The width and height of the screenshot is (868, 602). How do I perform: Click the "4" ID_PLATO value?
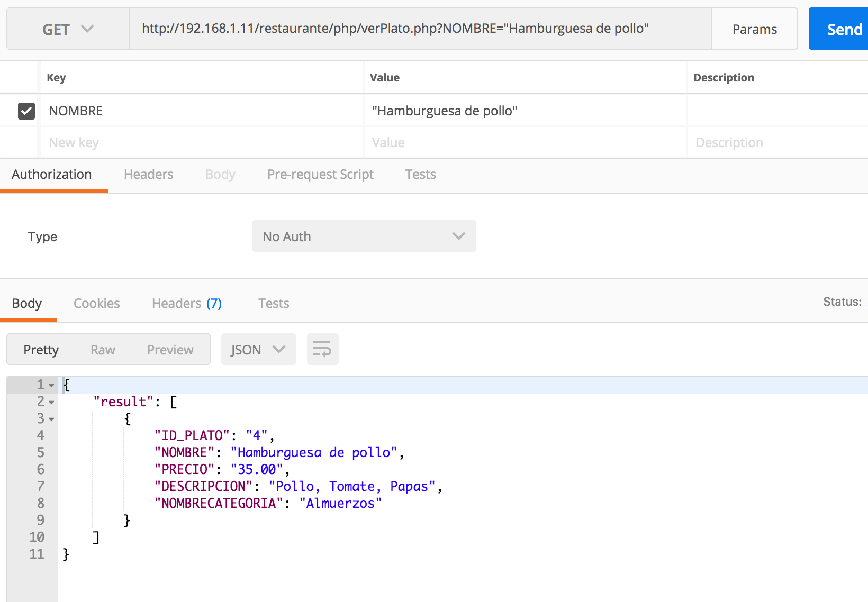pyautogui.click(x=257, y=435)
